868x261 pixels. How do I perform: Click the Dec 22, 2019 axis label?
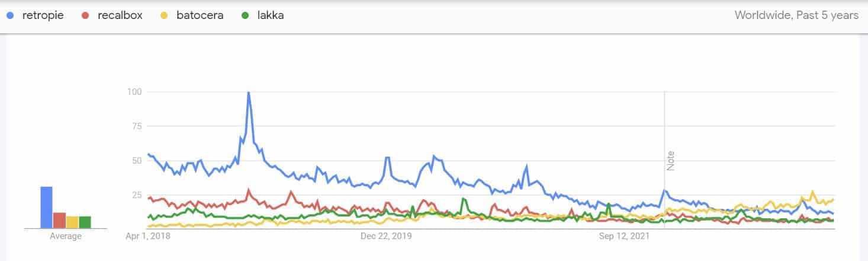coord(387,236)
